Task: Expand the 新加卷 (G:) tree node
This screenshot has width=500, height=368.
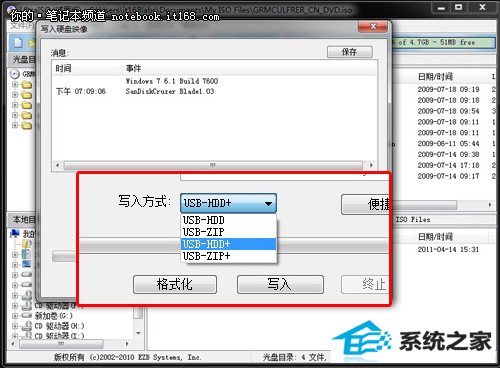Action: coord(15,315)
